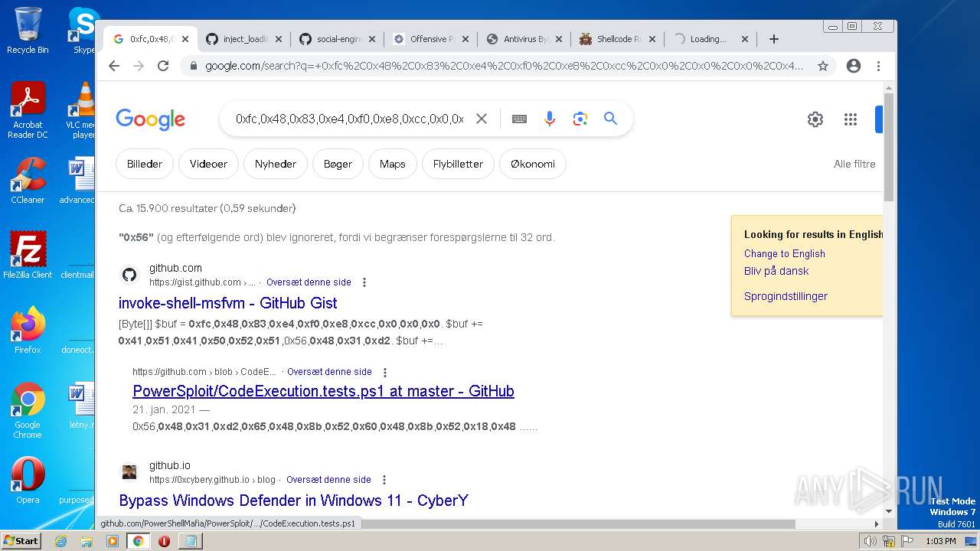980x551 pixels.
Task: Click the Change to English link
Action: 785,254
